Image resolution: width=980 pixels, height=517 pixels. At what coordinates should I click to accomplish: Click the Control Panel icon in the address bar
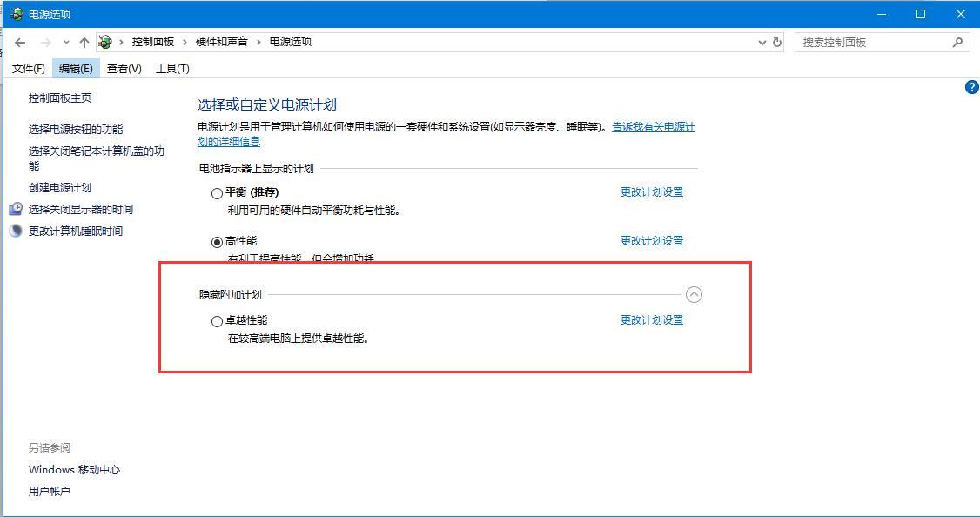pyautogui.click(x=104, y=40)
